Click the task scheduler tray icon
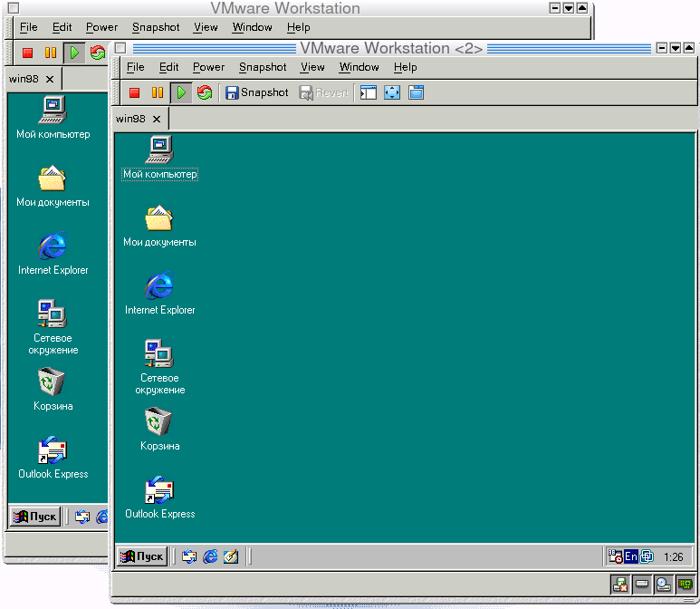 click(x=616, y=556)
